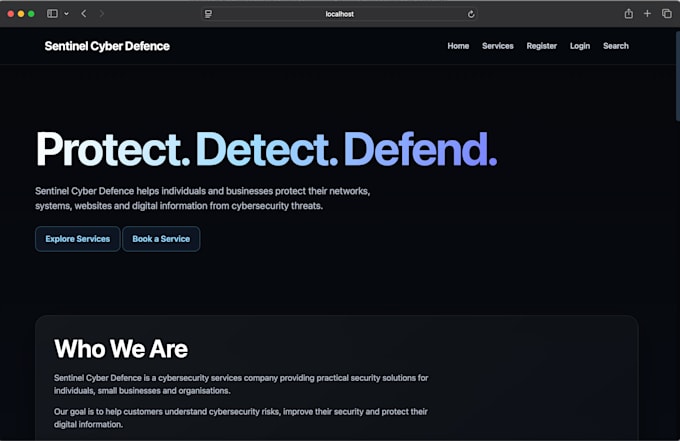Open the Register nav item

tap(541, 46)
